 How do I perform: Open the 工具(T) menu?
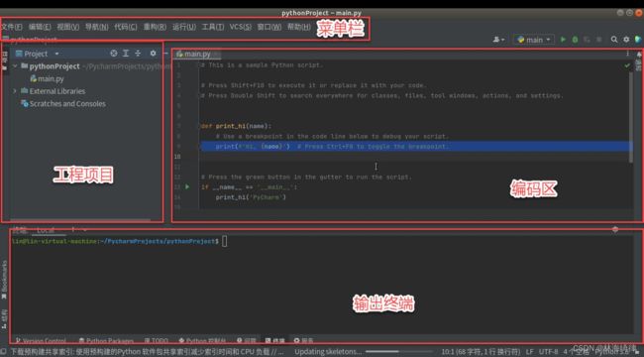click(x=212, y=27)
